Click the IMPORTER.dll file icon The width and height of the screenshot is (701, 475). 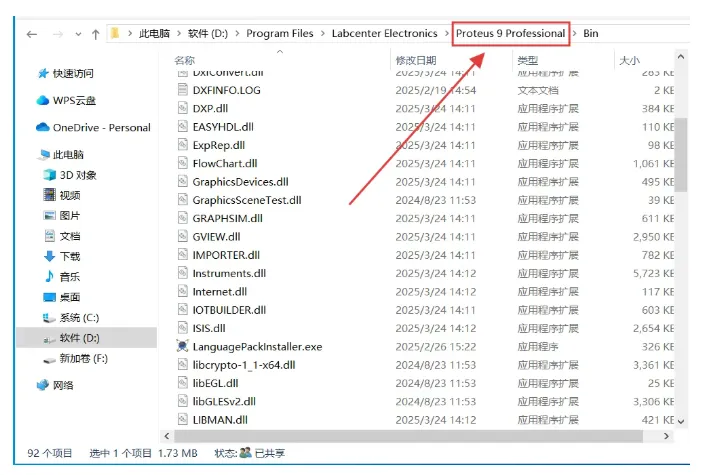click(182, 255)
